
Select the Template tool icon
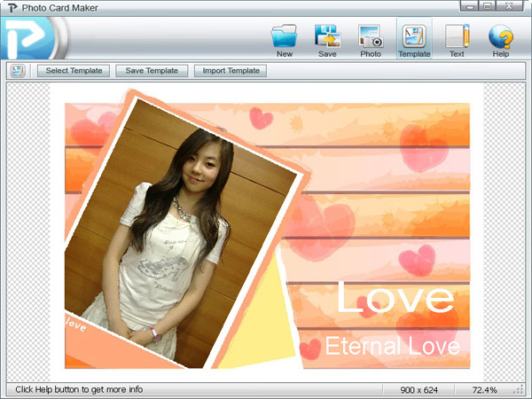(x=414, y=36)
